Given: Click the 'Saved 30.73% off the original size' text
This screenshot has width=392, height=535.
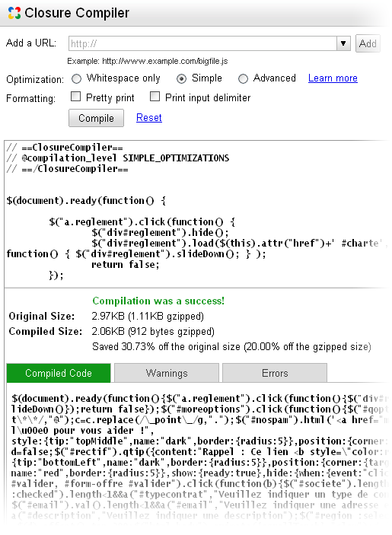Looking at the screenshot, I should tap(166, 347).
